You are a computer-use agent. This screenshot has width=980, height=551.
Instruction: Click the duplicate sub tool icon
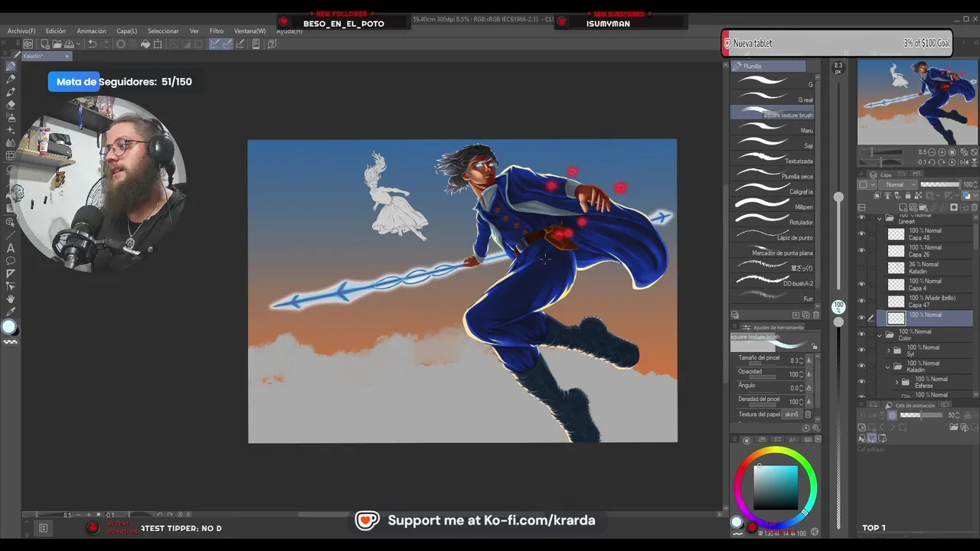[x=806, y=315]
